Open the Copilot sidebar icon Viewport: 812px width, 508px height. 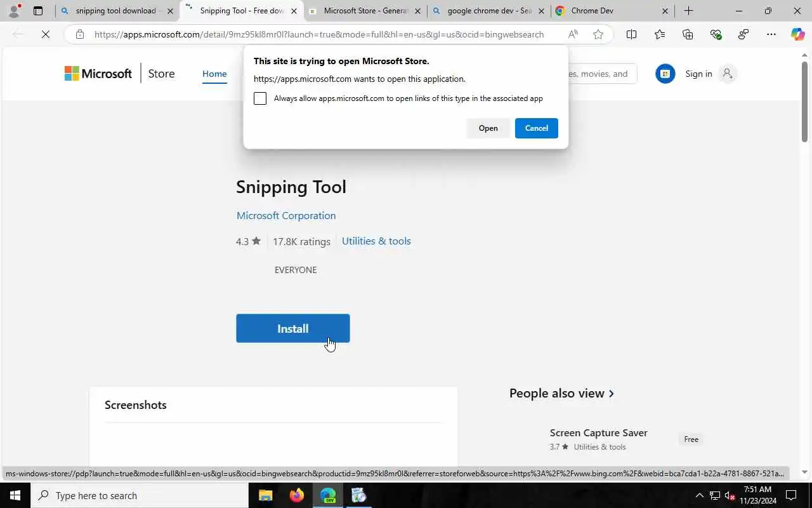click(x=798, y=34)
